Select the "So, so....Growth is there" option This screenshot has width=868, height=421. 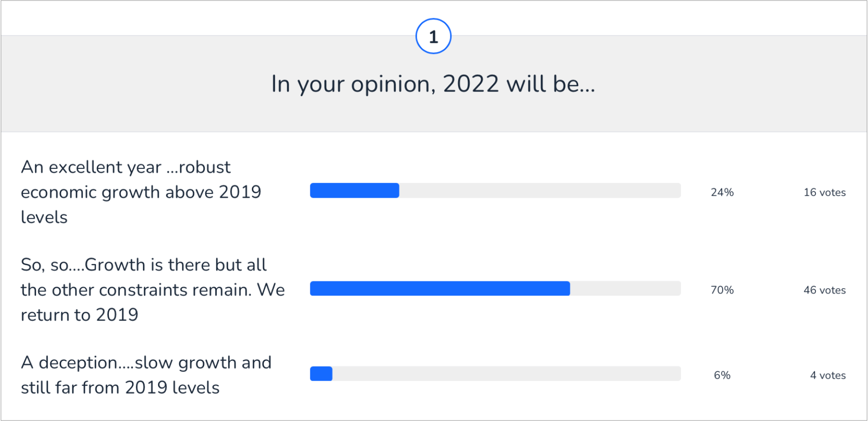pyautogui.click(x=153, y=290)
